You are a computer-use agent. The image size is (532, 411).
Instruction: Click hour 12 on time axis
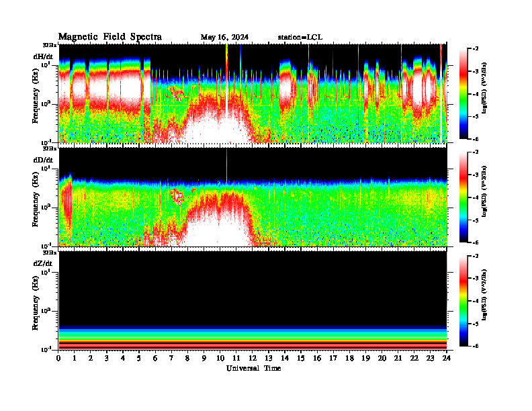click(253, 359)
